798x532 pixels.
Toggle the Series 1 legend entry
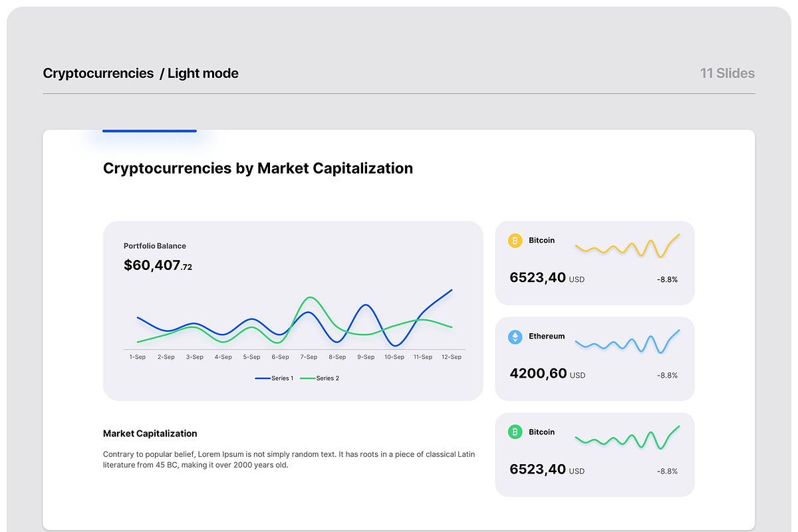point(274,378)
